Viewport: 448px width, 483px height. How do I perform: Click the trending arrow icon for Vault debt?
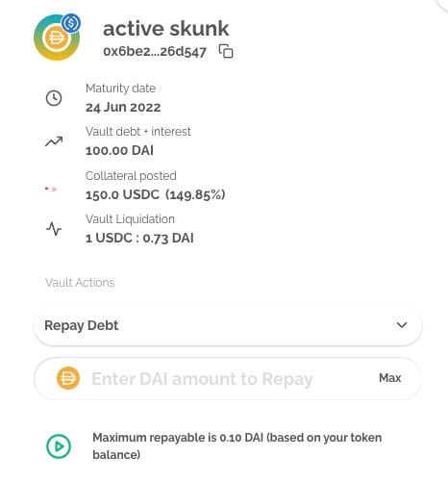(54, 141)
